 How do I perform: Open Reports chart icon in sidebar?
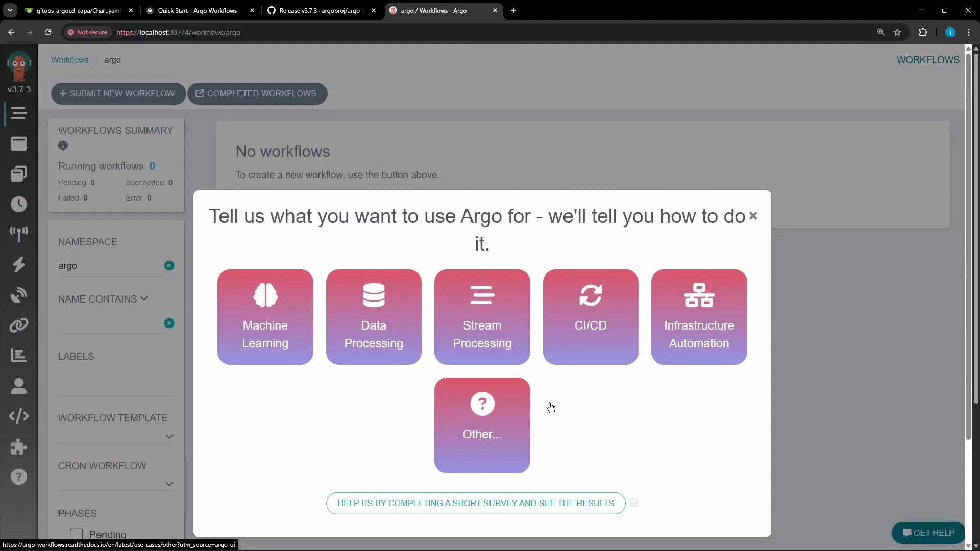19,356
